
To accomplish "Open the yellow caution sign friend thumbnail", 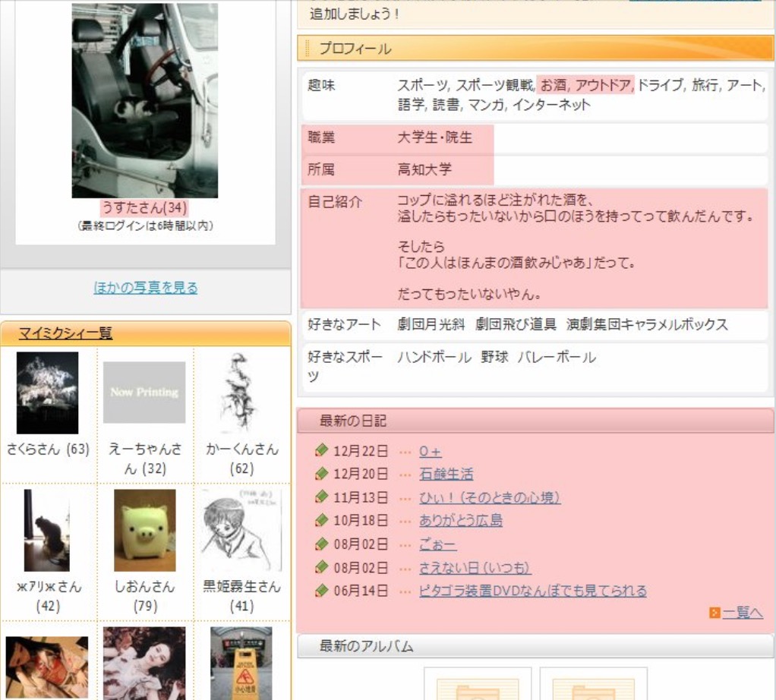I will 241,664.
